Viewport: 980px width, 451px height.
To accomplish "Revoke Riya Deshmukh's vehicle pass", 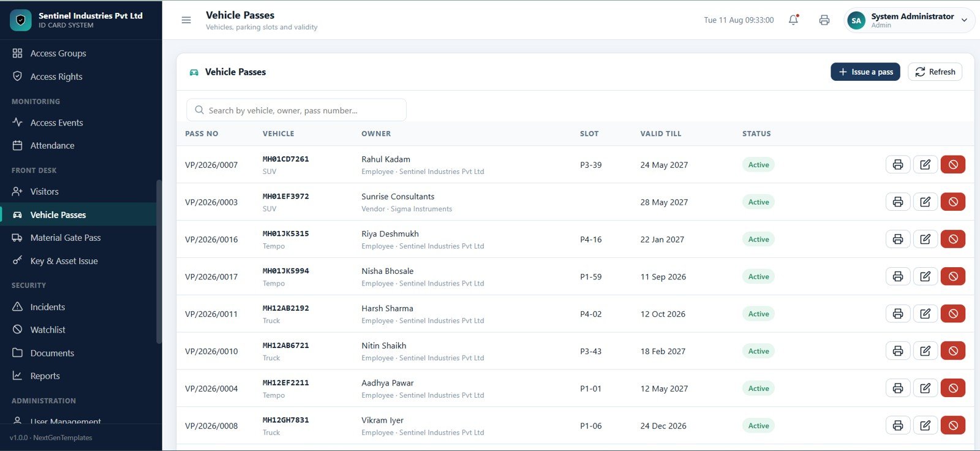I will pos(953,240).
